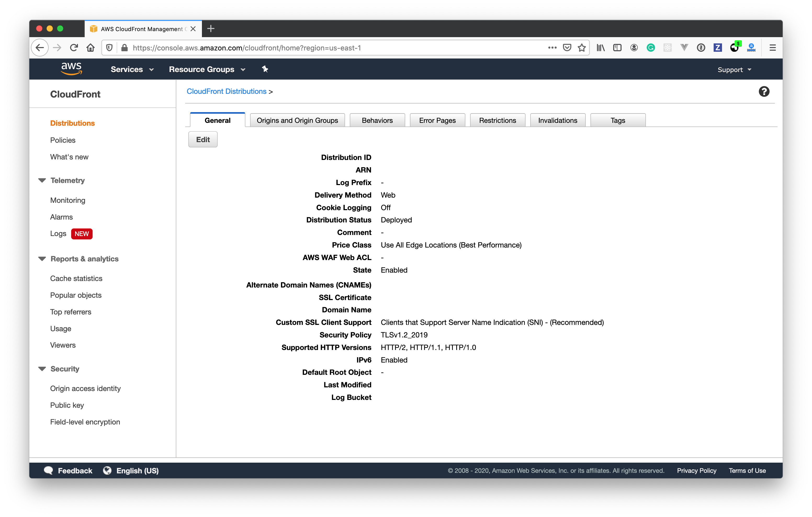The height and width of the screenshot is (517, 812).
Task: Click the AWS logo home icon
Action: tap(71, 69)
